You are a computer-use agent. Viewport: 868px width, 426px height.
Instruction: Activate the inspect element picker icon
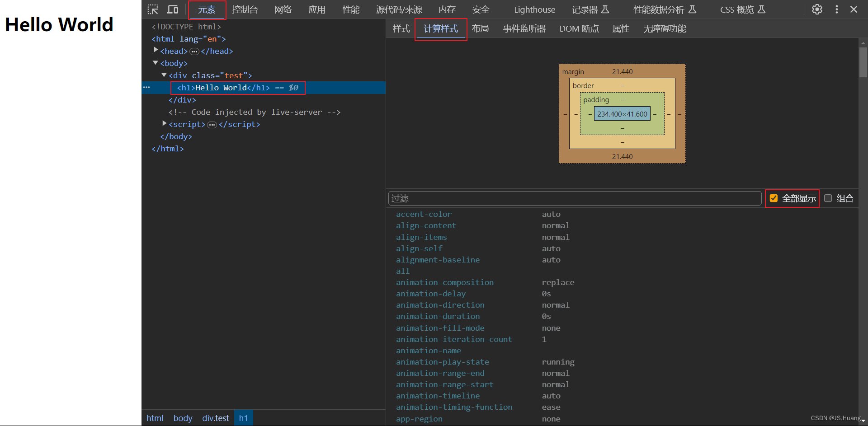[x=153, y=9]
